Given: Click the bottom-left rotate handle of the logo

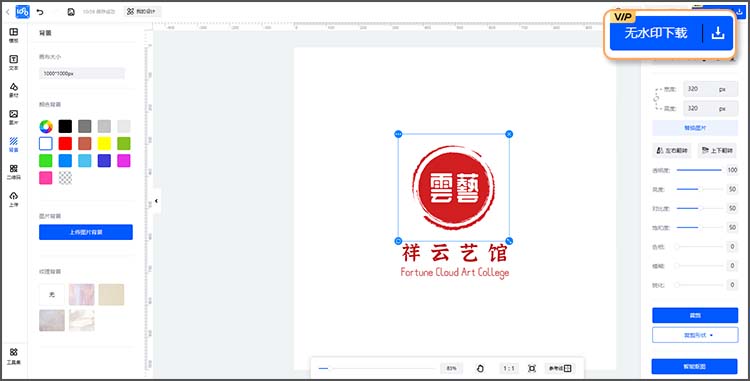Looking at the screenshot, I should (398, 241).
